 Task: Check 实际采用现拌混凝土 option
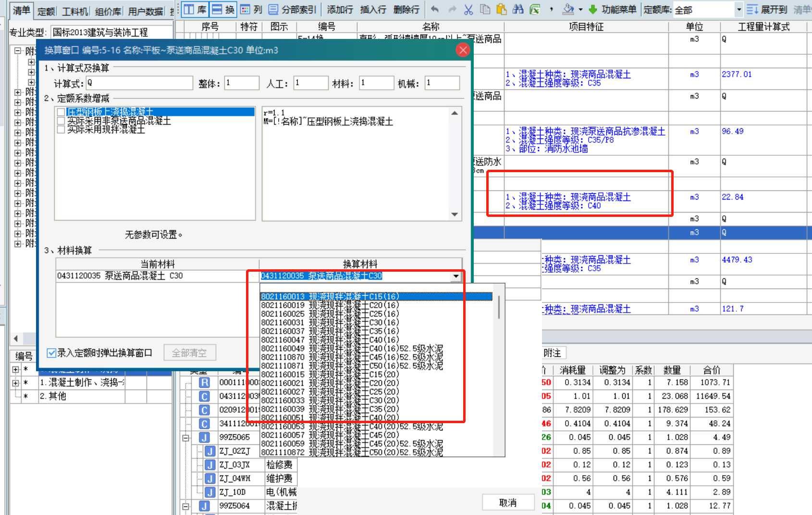61,129
